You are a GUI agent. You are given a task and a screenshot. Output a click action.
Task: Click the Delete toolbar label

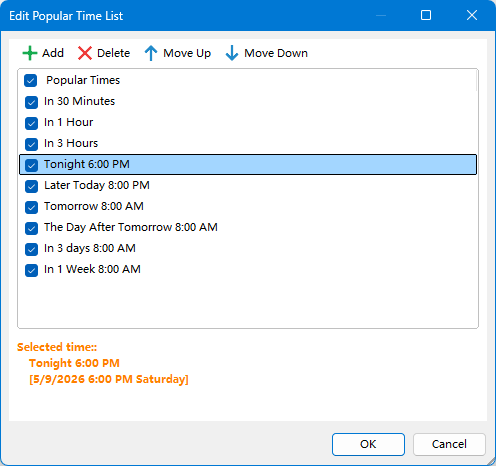[114, 53]
